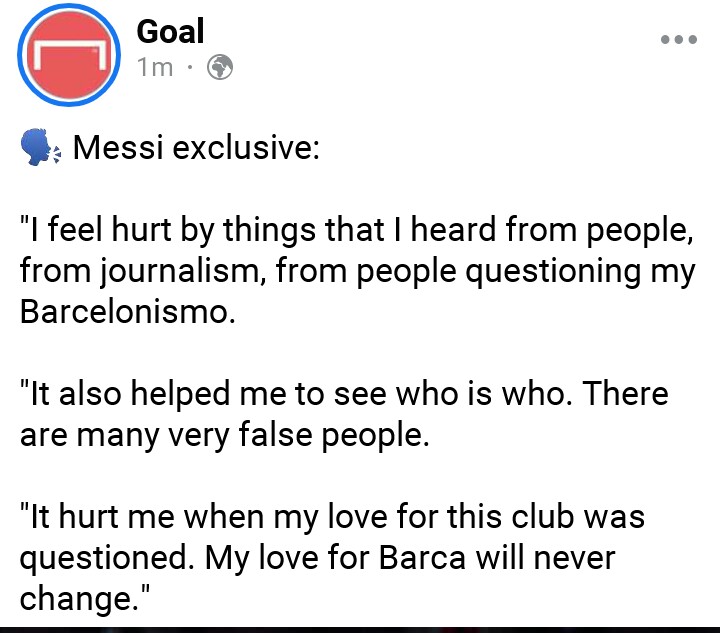Click the globe public audience icon
The height and width of the screenshot is (633, 720).
219,67
